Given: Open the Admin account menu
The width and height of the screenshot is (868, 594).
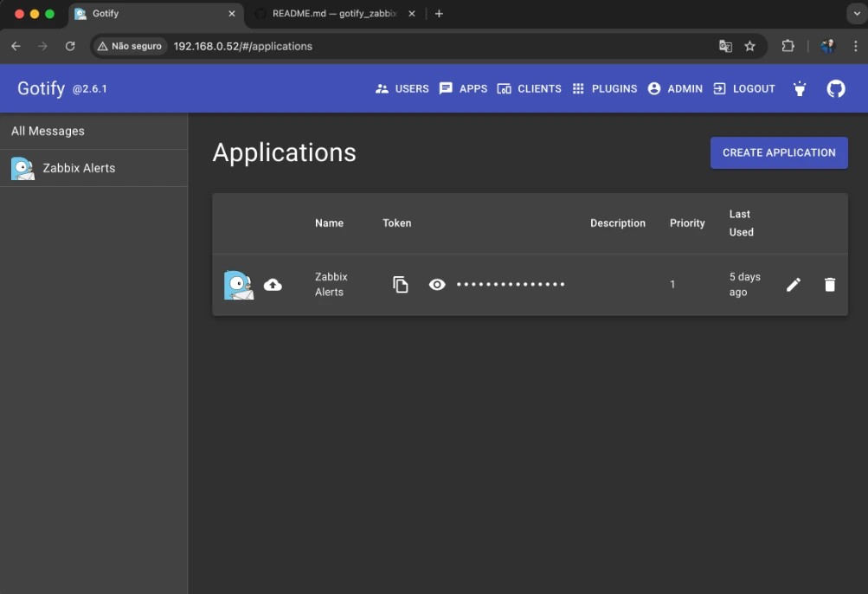Looking at the screenshot, I should coord(675,88).
